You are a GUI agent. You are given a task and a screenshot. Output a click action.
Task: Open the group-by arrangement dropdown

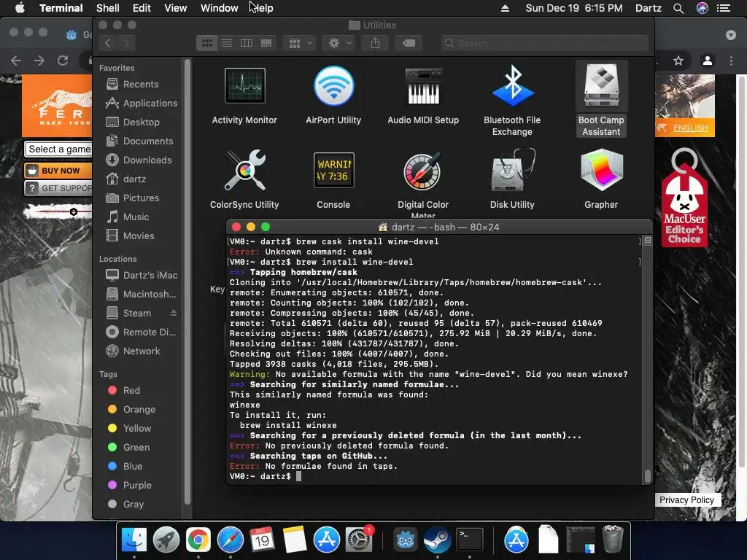click(300, 43)
